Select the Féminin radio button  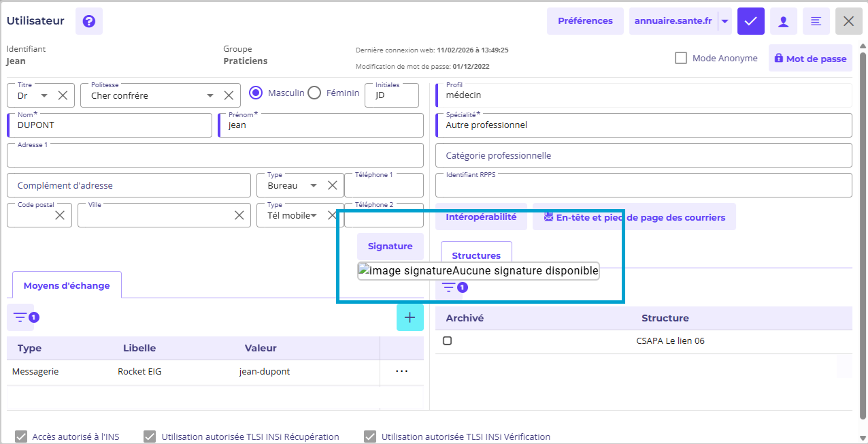tap(314, 93)
